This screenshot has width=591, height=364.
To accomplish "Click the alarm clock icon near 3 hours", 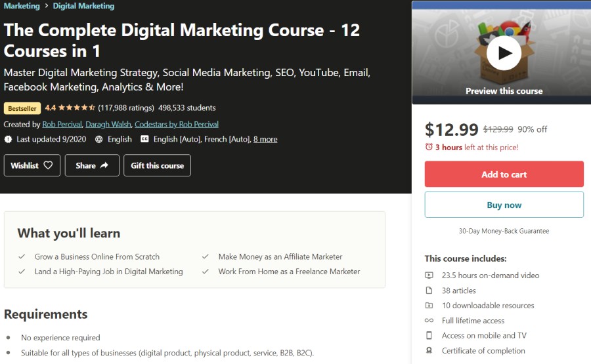I will (429, 147).
